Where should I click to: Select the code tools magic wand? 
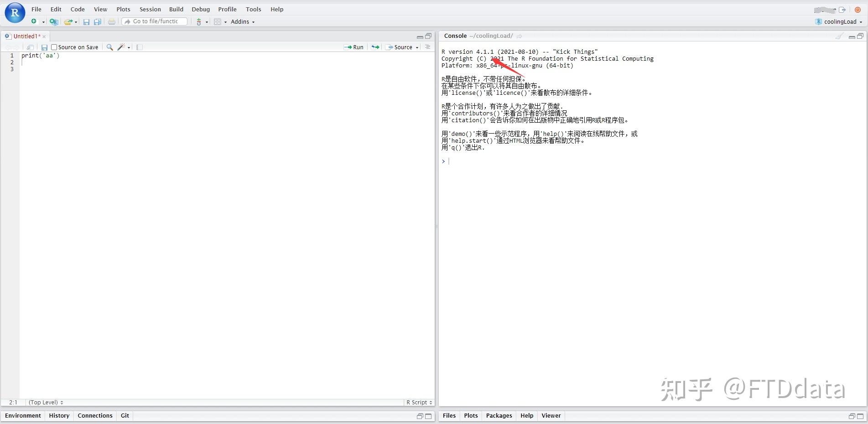(121, 47)
